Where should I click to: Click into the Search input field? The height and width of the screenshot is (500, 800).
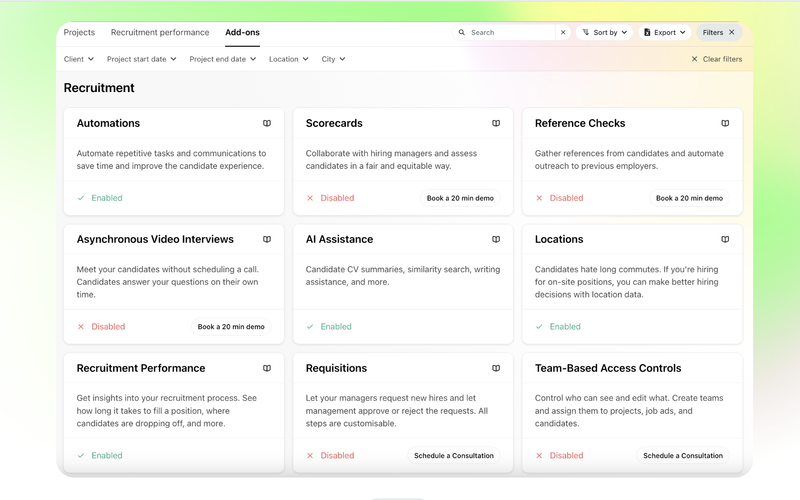point(510,33)
